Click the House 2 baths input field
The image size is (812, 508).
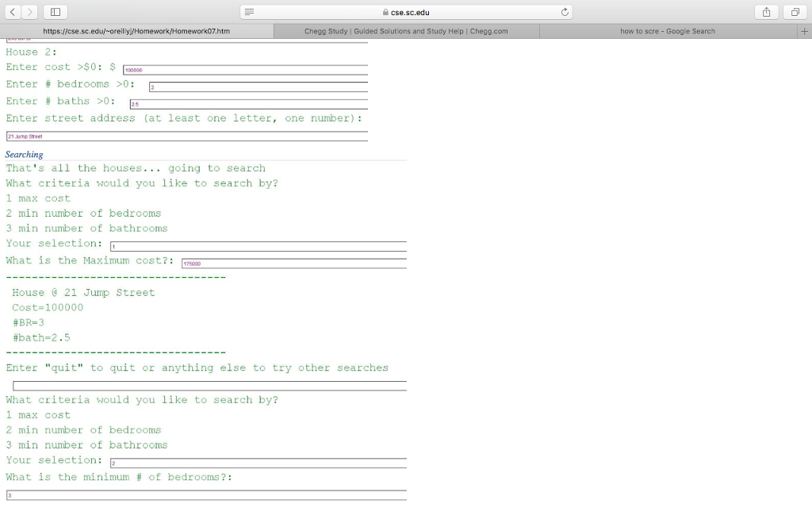coord(249,104)
